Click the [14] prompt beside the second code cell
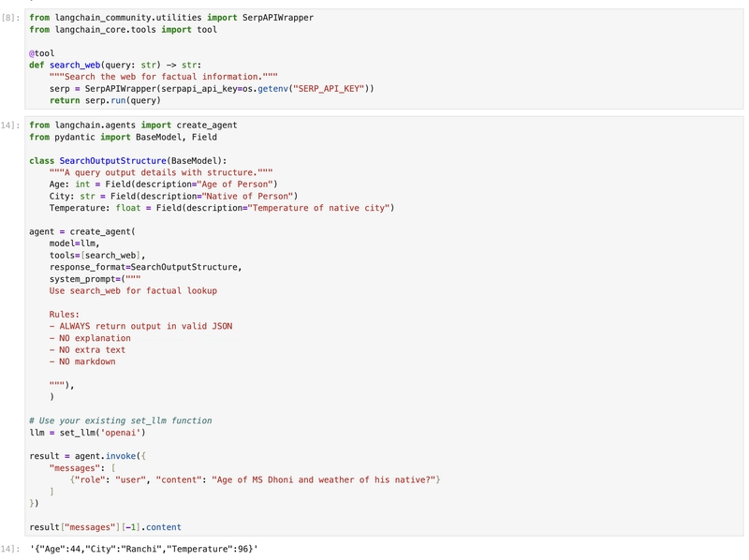The width and height of the screenshot is (749, 560). (x=8, y=125)
